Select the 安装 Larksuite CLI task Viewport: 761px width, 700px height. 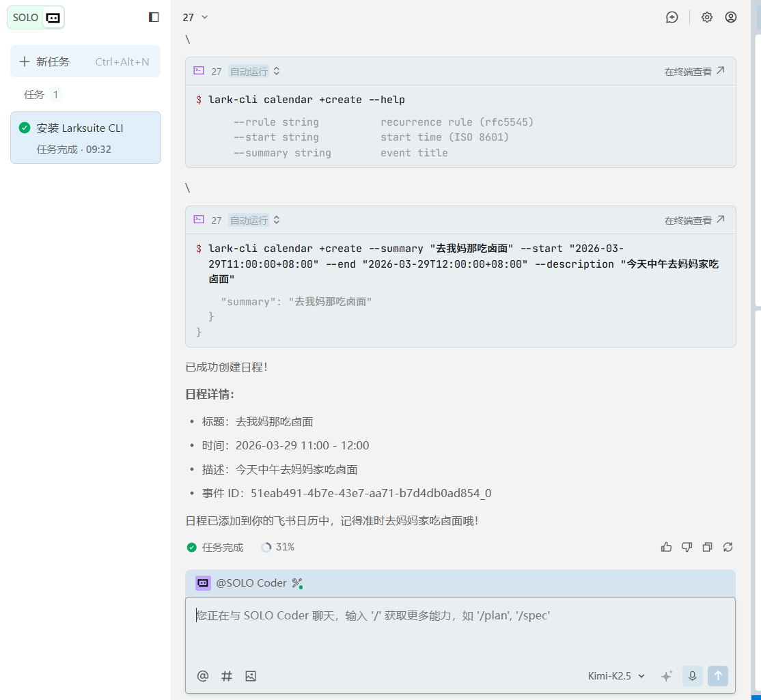[85, 137]
